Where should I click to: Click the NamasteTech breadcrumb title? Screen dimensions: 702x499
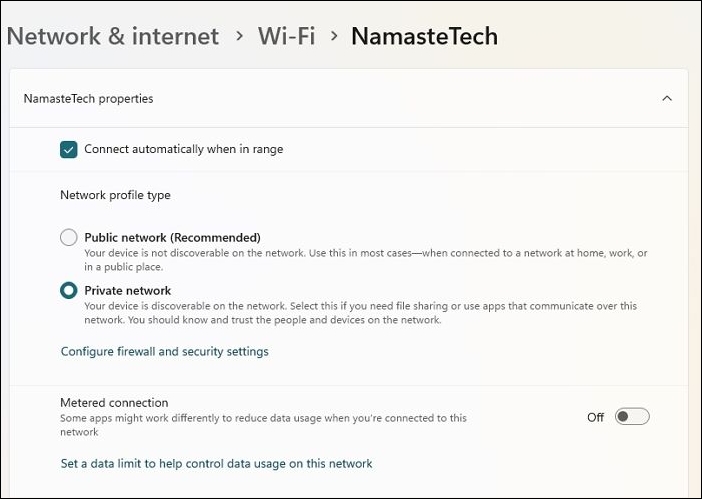coord(424,37)
